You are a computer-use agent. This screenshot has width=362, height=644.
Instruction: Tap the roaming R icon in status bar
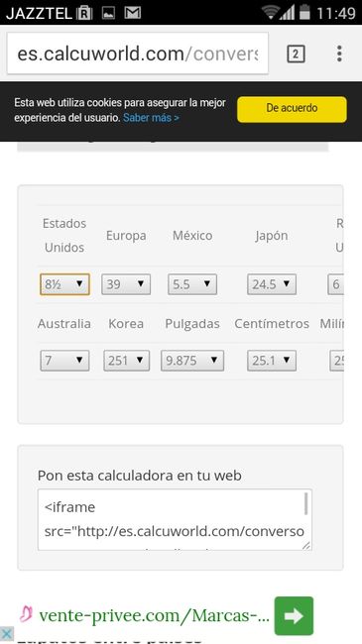point(84,13)
